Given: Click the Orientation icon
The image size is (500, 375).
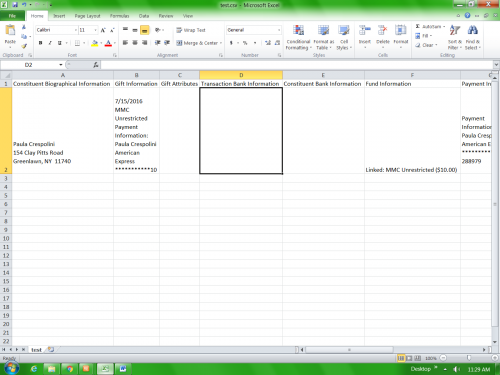Looking at the screenshot, I should point(158,30).
